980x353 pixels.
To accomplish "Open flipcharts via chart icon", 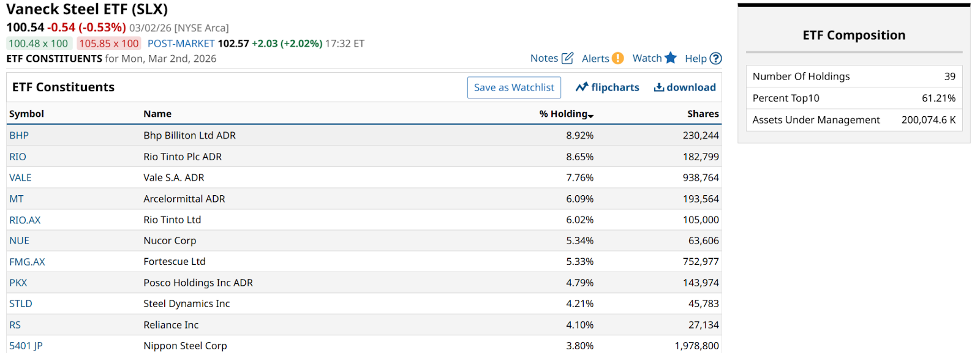I will [x=582, y=87].
